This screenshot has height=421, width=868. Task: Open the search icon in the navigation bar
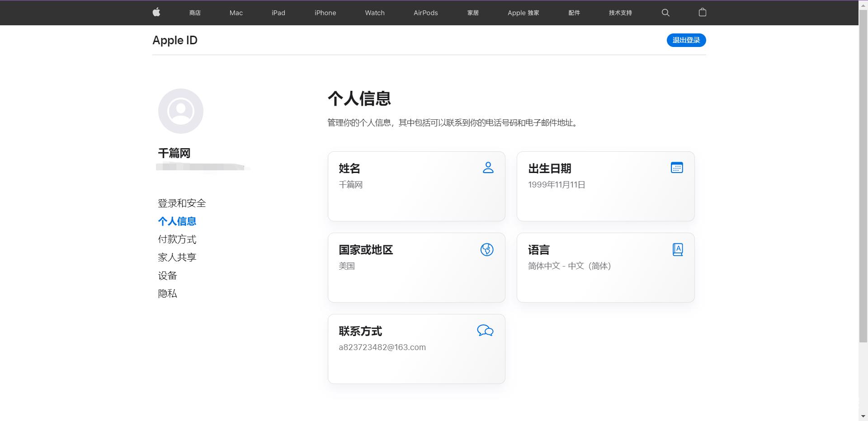click(665, 13)
